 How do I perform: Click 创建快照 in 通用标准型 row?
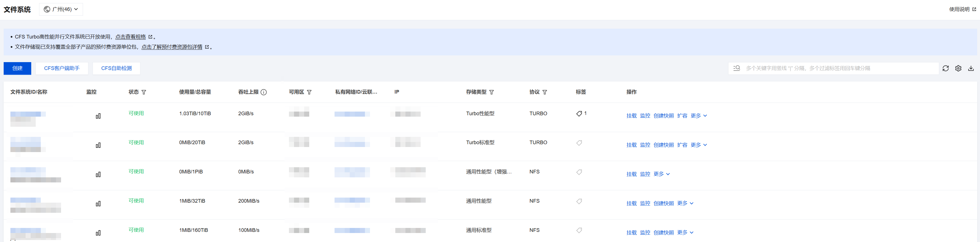(663, 233)
